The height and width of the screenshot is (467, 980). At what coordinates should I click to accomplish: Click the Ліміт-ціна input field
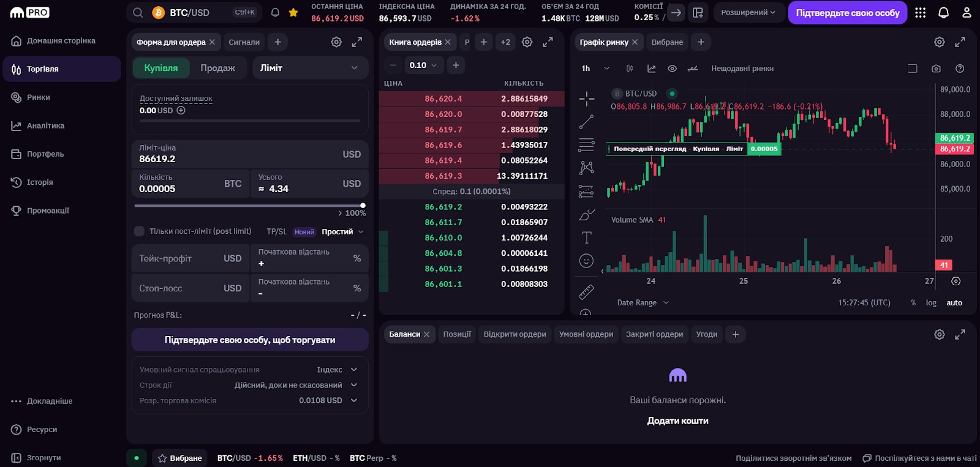pos(250,154)
